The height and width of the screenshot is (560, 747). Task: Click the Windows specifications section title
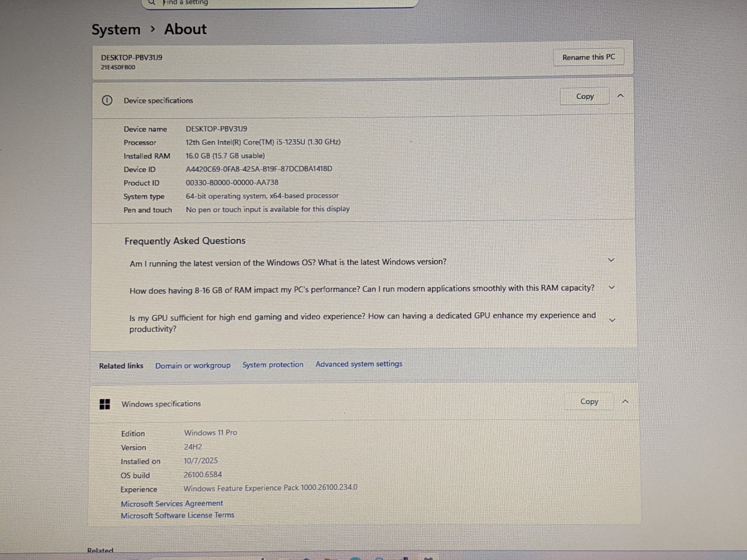click(x=161, y=404)
